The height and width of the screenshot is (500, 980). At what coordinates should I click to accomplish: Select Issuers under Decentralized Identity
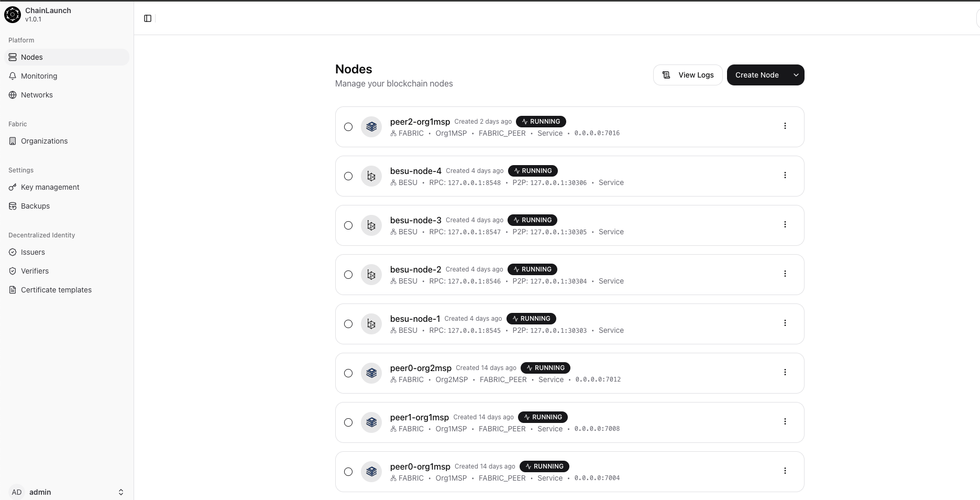point(33,252)
